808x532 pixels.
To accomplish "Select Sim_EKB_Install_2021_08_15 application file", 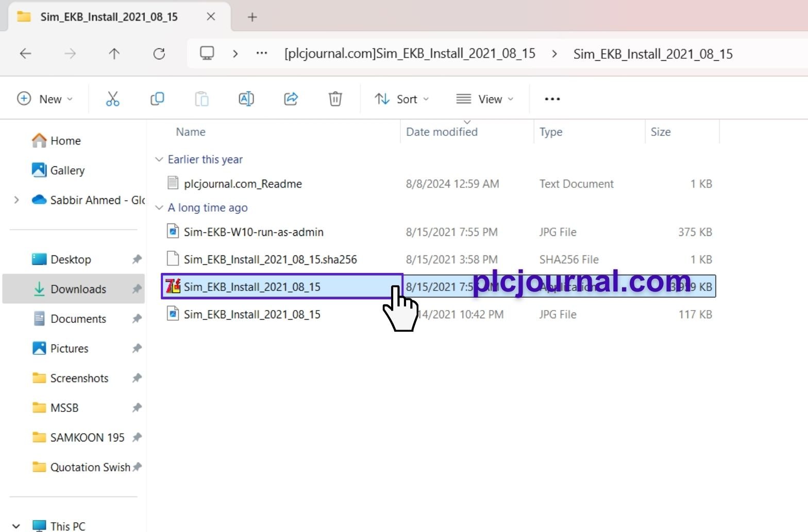I will [x=252, y=287].
